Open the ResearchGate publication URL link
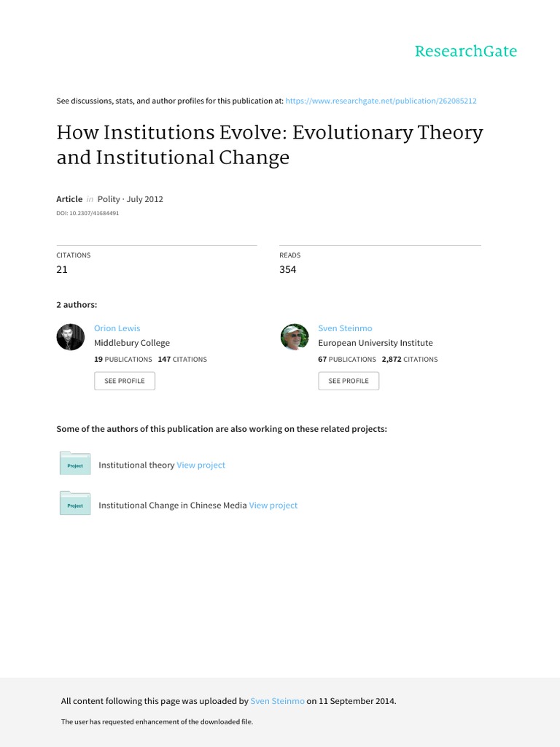The height and width of the screenshot is (747, 560). [x=381, y=101]
